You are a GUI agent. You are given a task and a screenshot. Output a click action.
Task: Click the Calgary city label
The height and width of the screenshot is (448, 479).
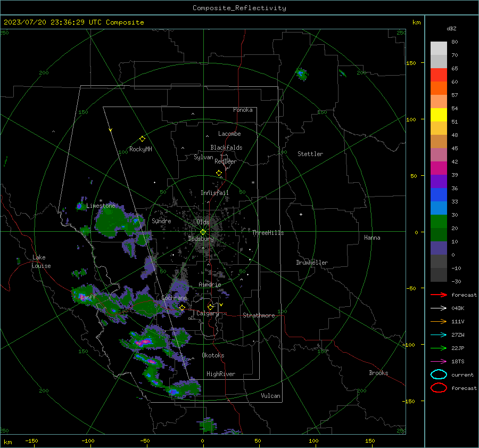tap(208, 313)
